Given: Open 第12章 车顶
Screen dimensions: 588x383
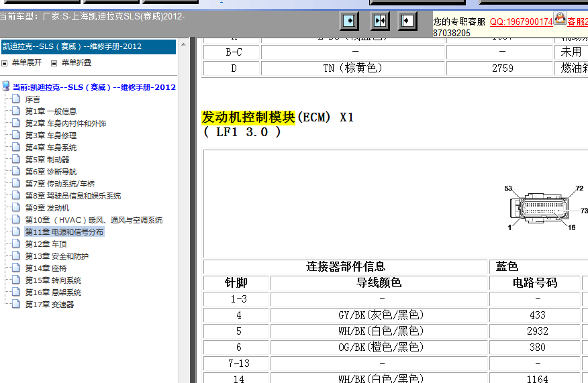Looking at the screenshot, I should tap(46, 244).
